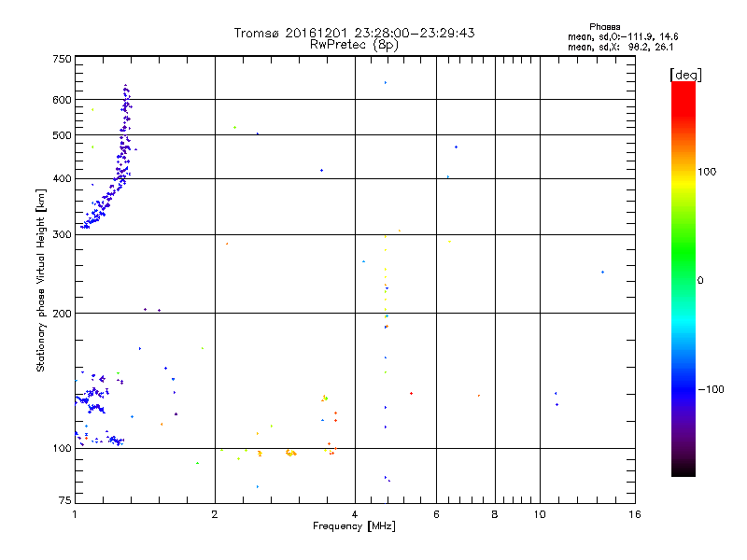Click the "Stationary phase Virtual Height [km]" axis label

(x=41, y=280)
